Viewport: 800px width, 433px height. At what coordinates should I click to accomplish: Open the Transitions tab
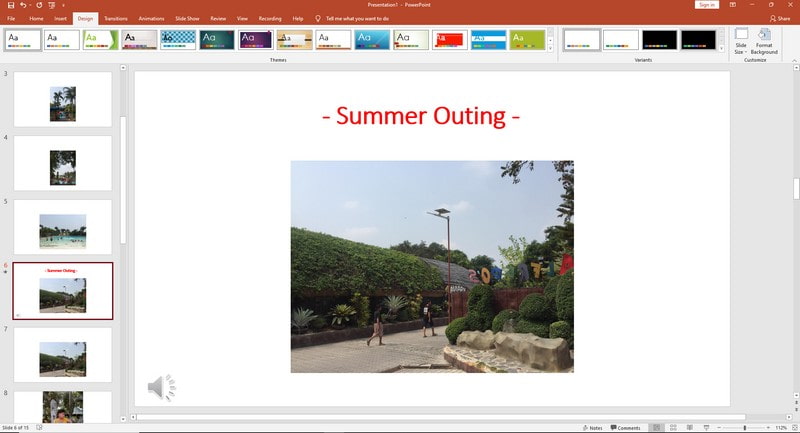coord(115,18)
